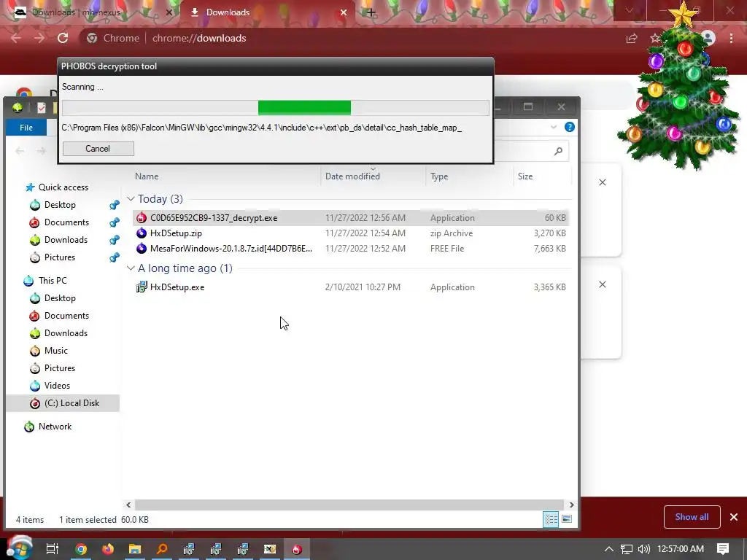Image resolution: width=747 pixels, height=560 pixels.
Task: Expand the Explorer ribbon chevron
Action: (554, 127)
